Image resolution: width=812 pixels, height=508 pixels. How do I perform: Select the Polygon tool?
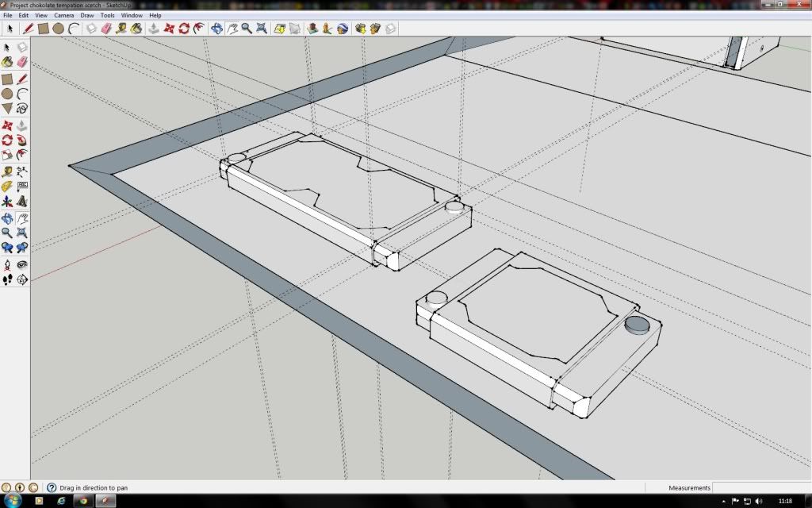7,108
